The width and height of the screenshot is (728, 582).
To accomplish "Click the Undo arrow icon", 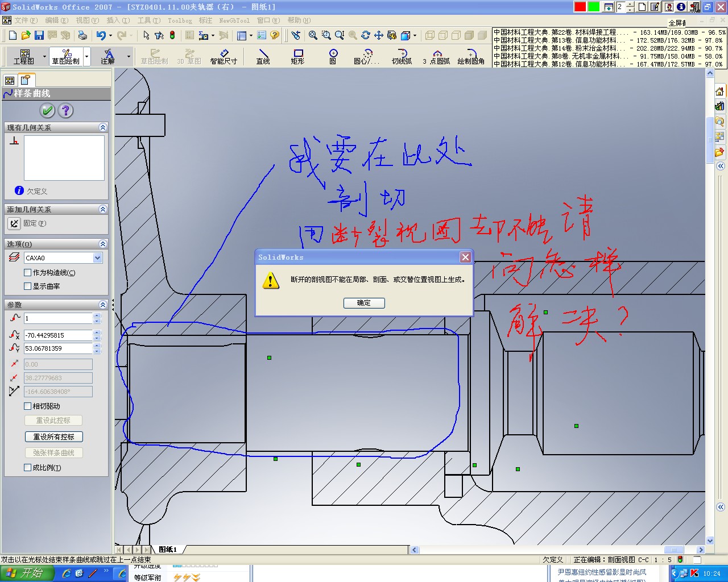I will pos(101,35).
